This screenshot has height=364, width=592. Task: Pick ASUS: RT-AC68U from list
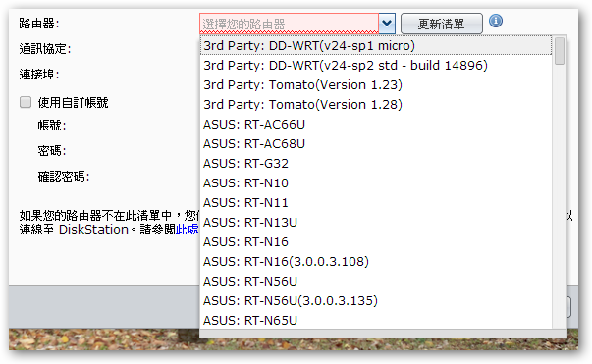pos(376,143)
